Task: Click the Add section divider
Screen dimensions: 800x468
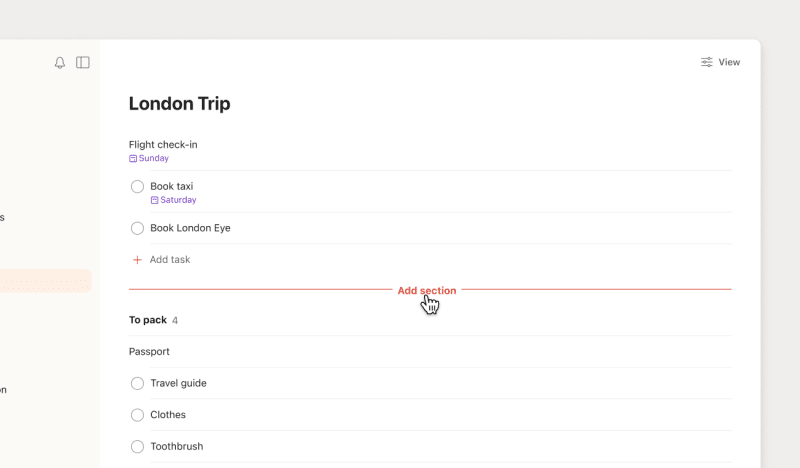Action: (x=427, y=291)
